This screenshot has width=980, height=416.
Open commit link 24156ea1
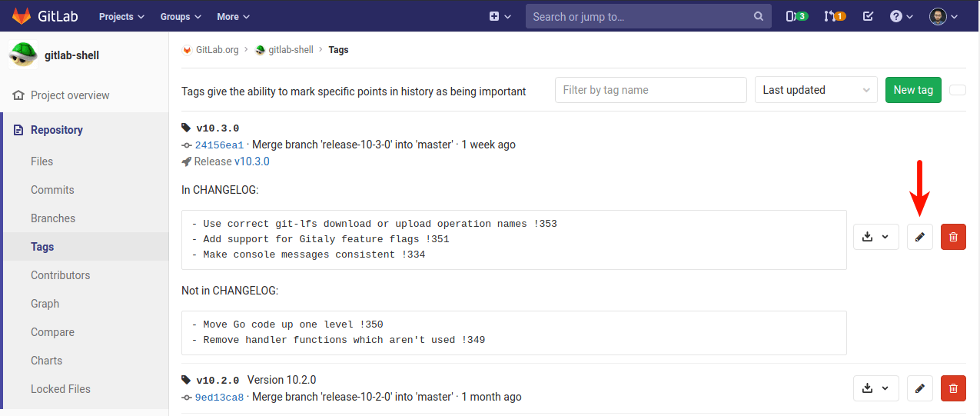click(219, 145)
